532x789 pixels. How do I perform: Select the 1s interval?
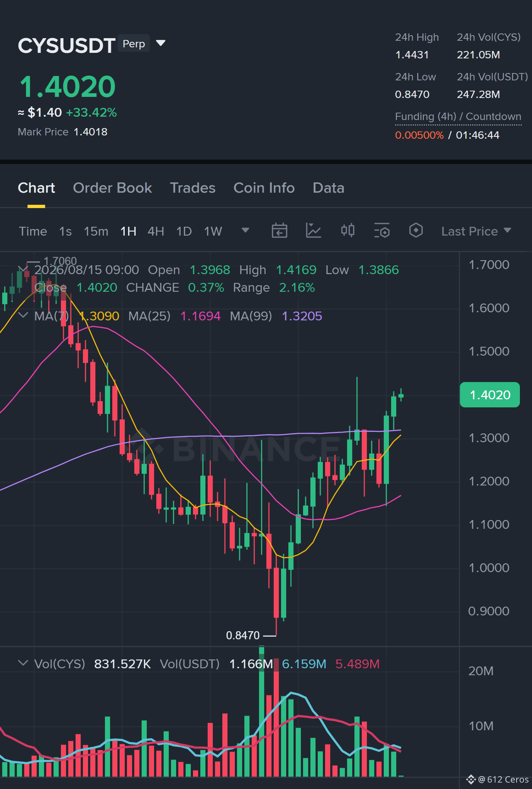(x=65, y=231)
